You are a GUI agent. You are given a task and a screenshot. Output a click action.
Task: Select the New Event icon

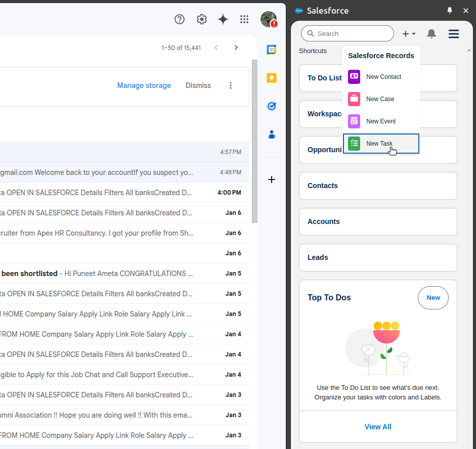click(x=354, y=121)
